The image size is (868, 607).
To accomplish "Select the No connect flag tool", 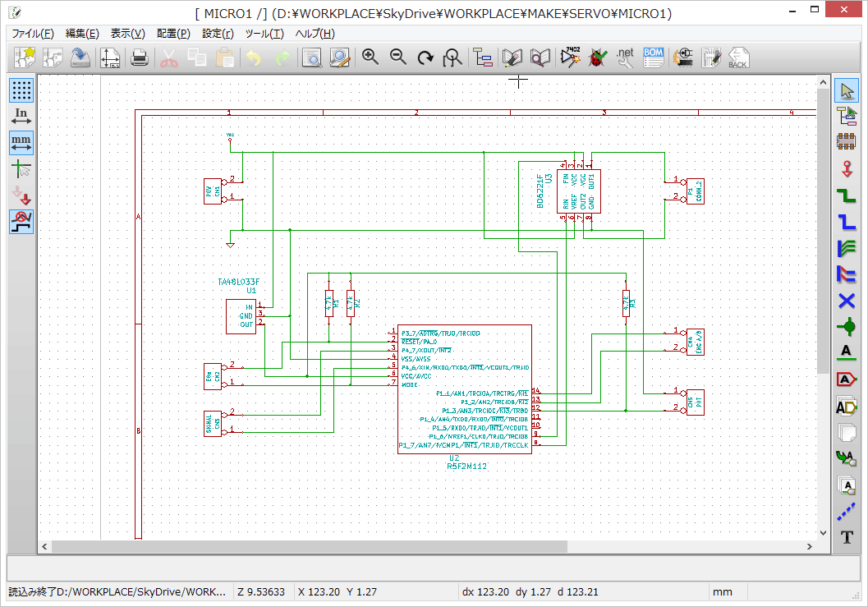I will pos(847,301).
